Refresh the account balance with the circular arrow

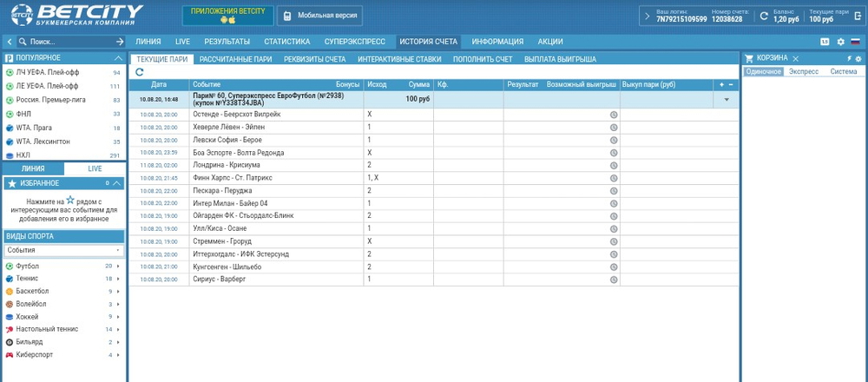click(763, 16)
